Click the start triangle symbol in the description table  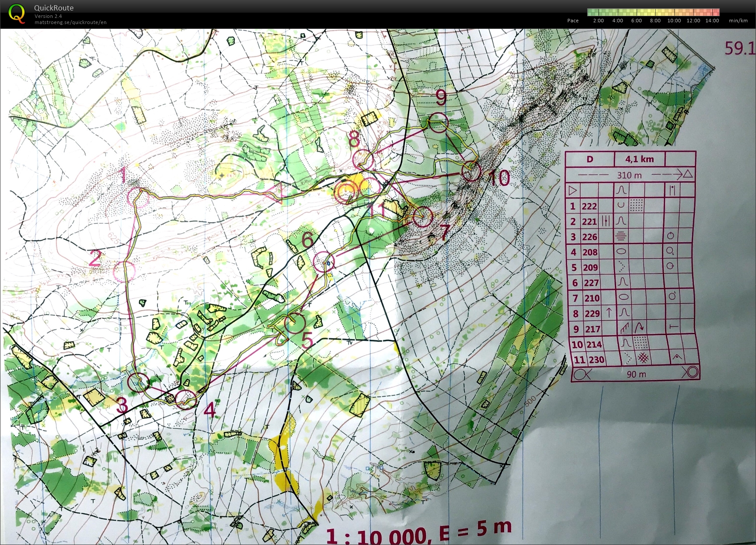[x=572, y=191]
